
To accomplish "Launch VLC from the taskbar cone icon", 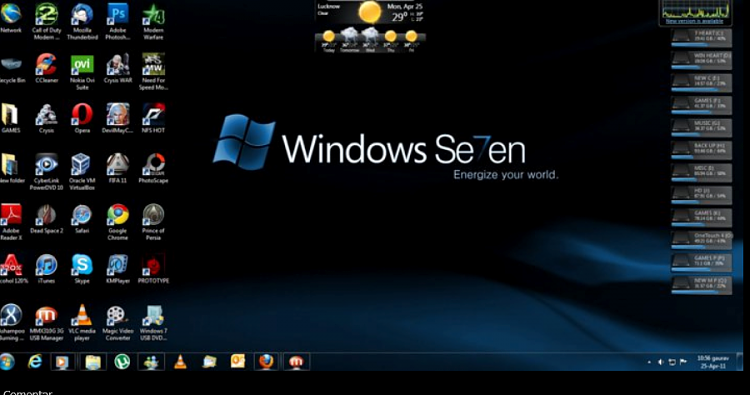I will pyautogui.click(x=180, y=362).
